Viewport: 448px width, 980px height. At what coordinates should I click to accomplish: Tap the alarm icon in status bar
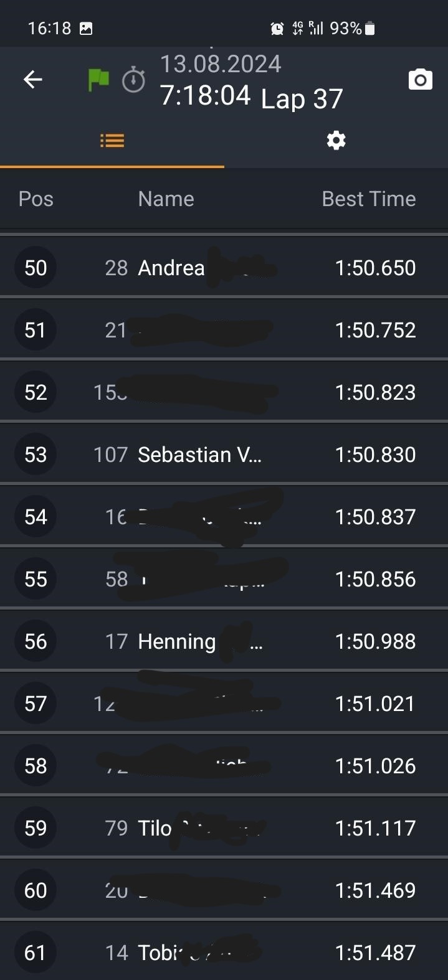[x=277, y=28]
